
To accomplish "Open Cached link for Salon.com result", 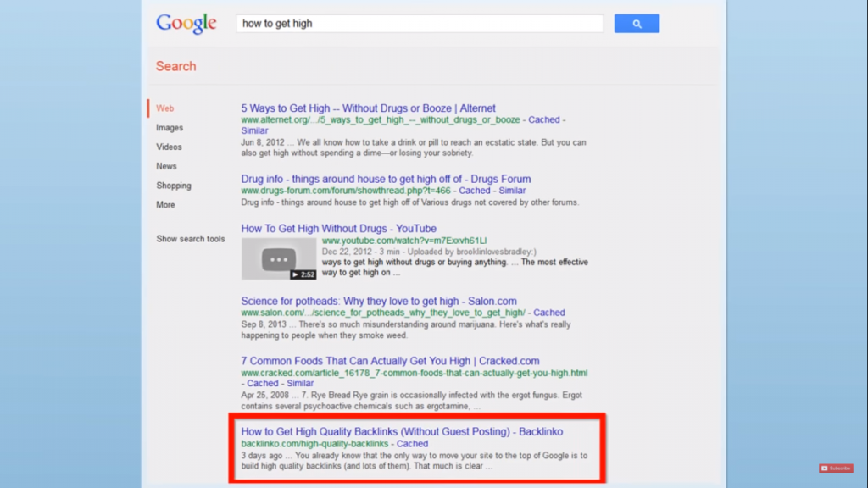I will coord(549,313).
